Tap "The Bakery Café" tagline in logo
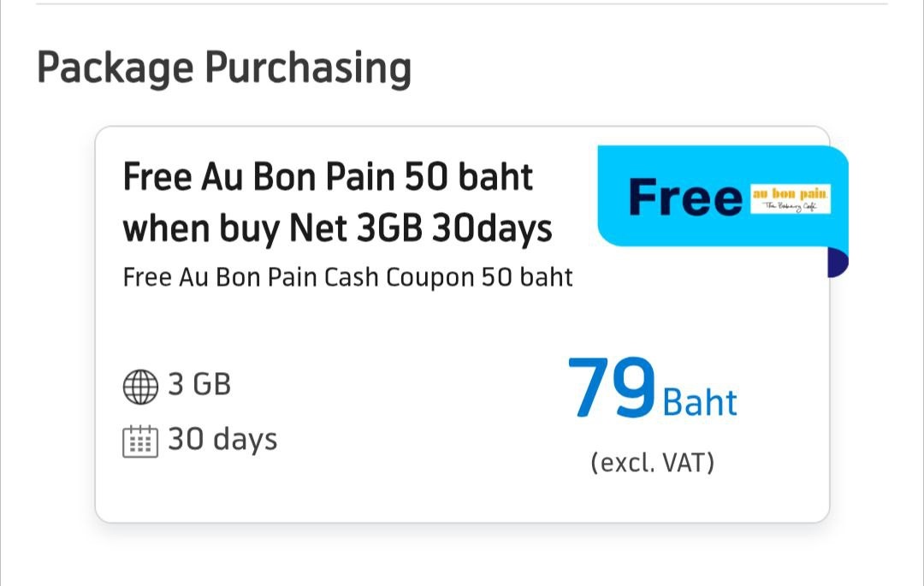 [791, 207]
